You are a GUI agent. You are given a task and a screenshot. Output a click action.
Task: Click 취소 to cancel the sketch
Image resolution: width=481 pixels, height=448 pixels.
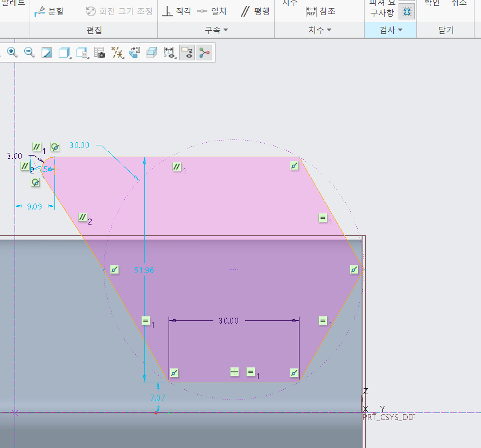[458, 3]
